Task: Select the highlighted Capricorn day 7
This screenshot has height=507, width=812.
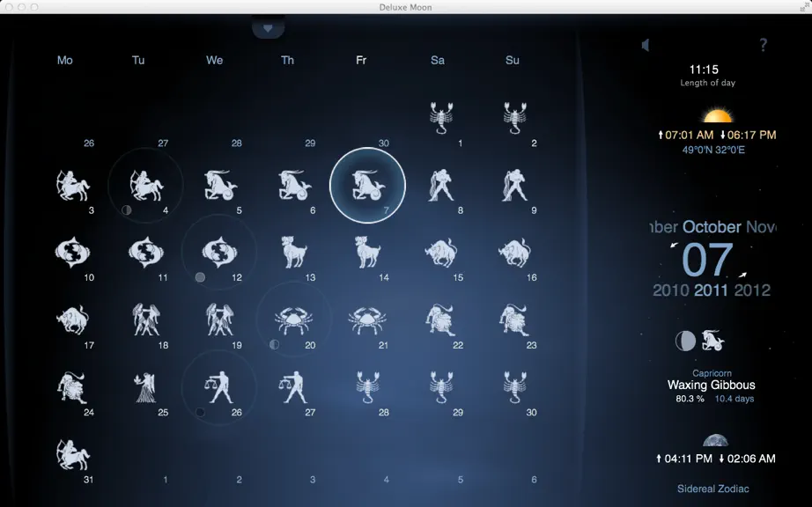Action: [367, 185]
